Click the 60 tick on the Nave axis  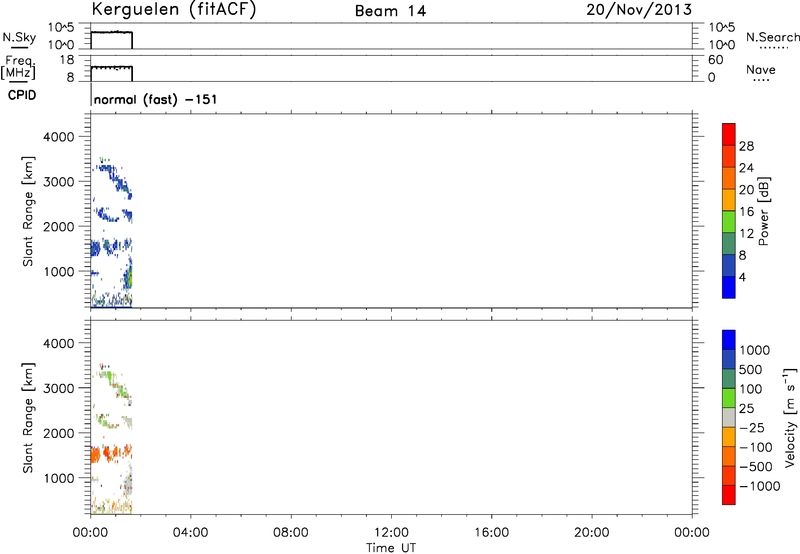715,60
